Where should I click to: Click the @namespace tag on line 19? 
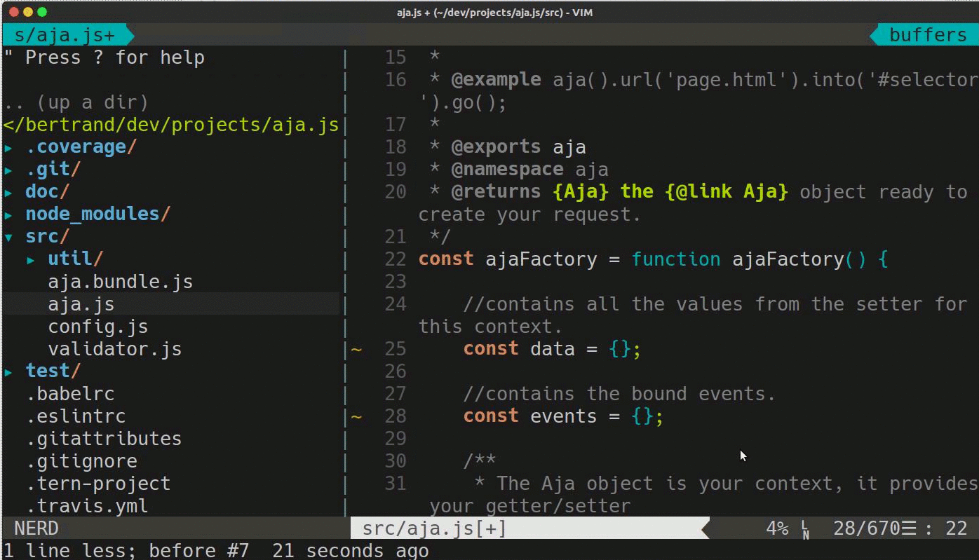pyautogui.click(x=507, y=170)
